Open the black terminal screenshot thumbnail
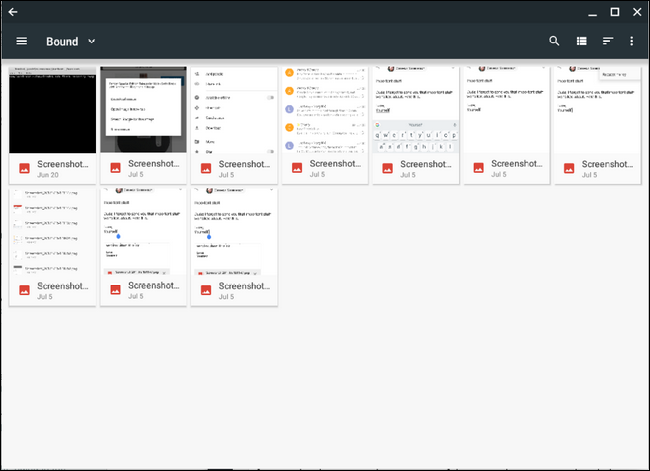Viewport: 650px width, 471px height. click(x=53, y=110)
